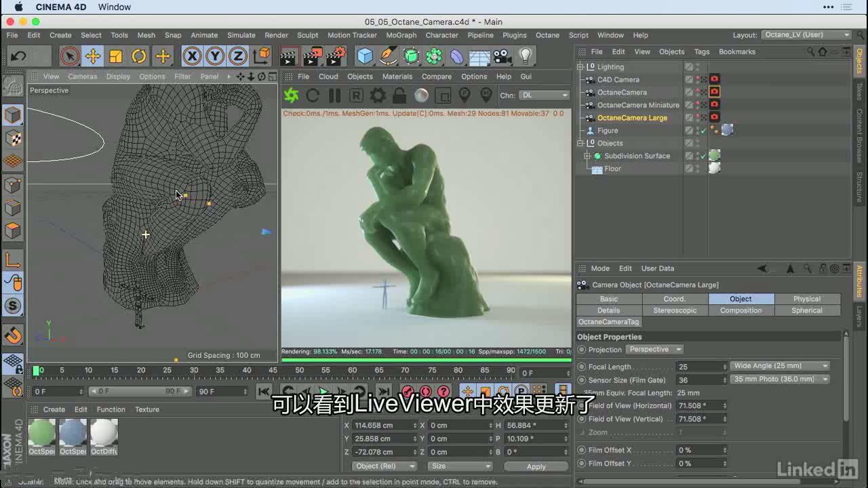
Task: Open the vertical Takes tab
Action: [x=859, y=91]
